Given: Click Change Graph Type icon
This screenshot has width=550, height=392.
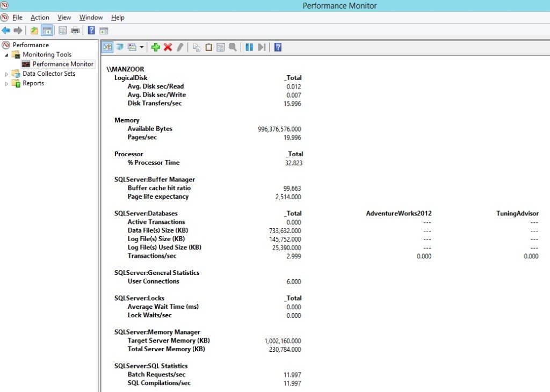Looking at the screenshot, I should (x=132, y=47).
